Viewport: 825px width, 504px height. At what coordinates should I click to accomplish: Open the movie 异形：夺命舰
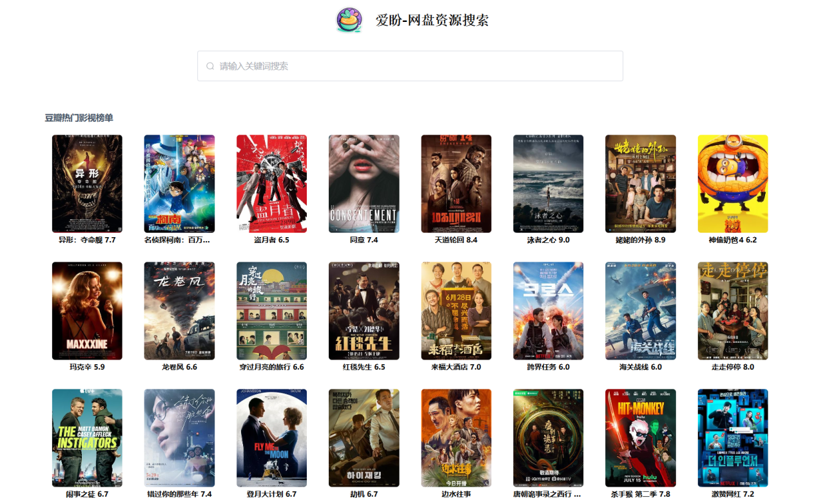tap(87, 183)
